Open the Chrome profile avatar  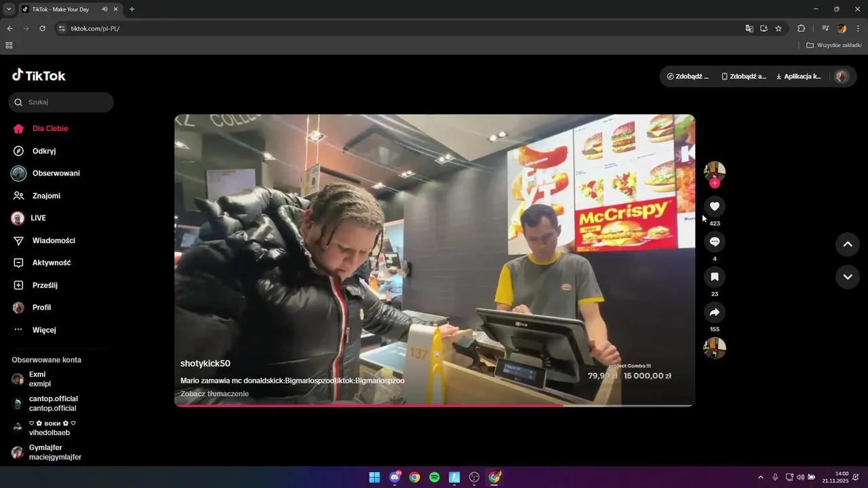click(x=842, y=28)
